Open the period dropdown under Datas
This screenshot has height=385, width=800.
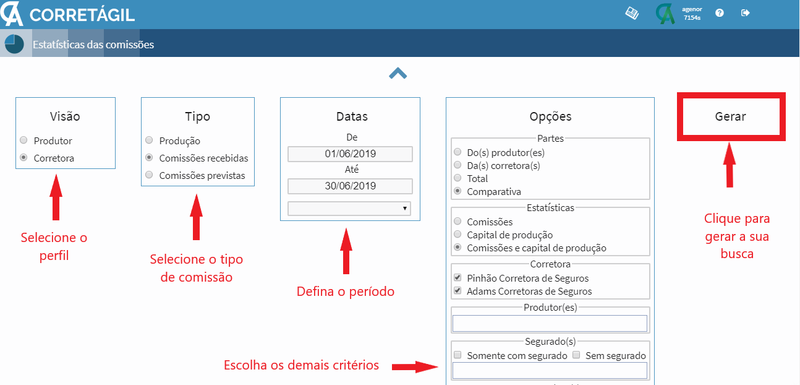click(x=349, y=208)
